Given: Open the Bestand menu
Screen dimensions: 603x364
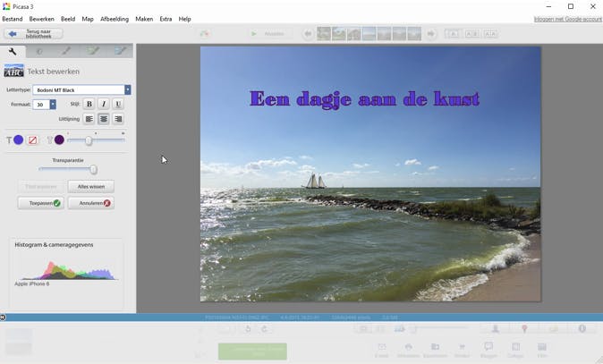Looking at the screenshot, I should coord(13,19).
